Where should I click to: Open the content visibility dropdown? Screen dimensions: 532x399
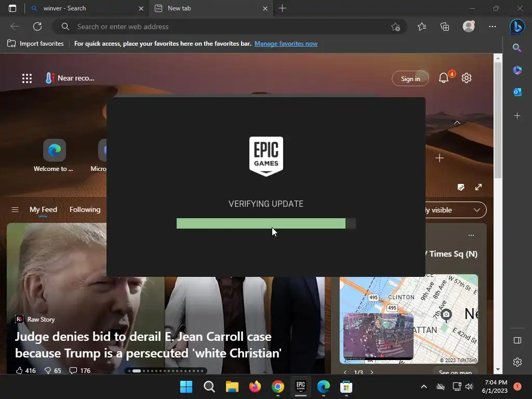(x=456, y=210)
